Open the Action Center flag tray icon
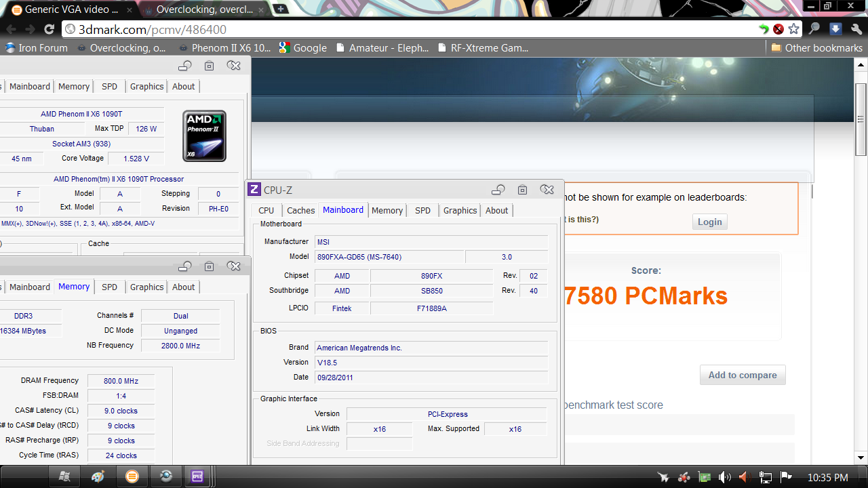The width and height of the screenshot is (868, 488). click(x=786, y=477)
